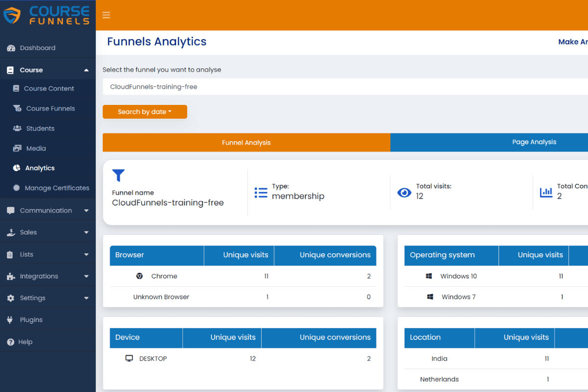Click the Chrome browser icon
588x392 pixels.
coord(140,276)
